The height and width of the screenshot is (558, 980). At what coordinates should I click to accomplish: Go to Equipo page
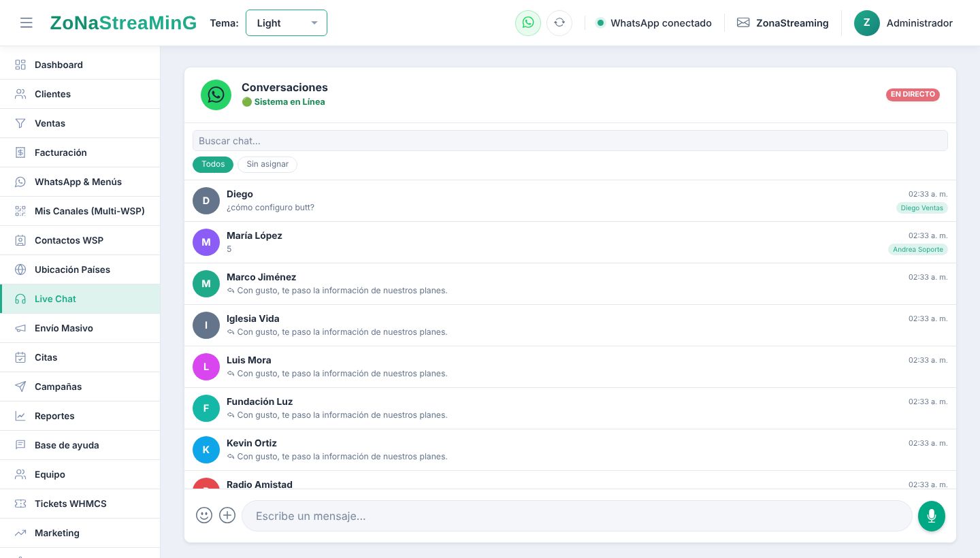tap(80, 474)
